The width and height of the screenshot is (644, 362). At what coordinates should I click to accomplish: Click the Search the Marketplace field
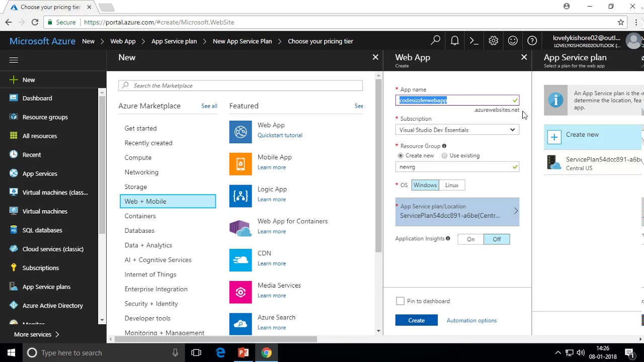point(240,85)
